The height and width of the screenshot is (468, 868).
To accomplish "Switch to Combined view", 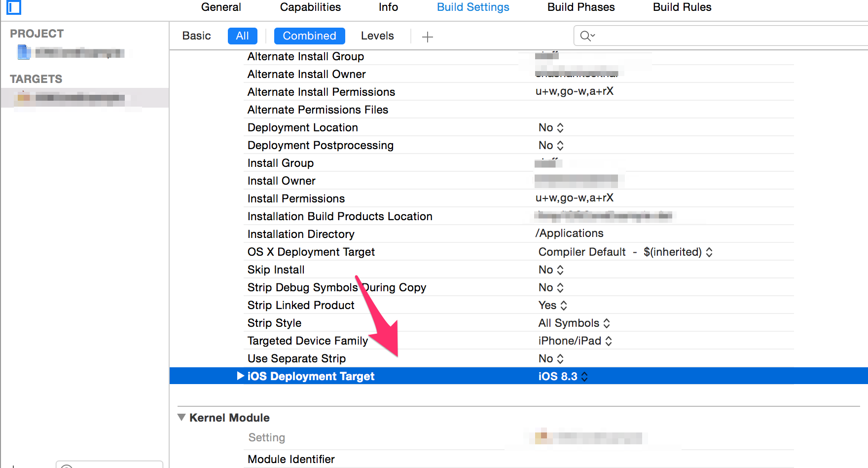I will click(309, 36).
